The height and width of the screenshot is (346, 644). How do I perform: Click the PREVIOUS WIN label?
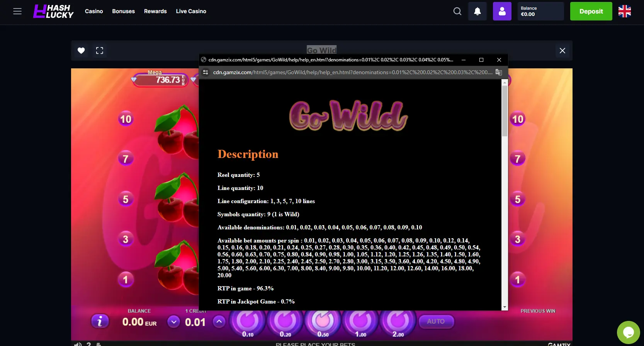pos(538,311)
